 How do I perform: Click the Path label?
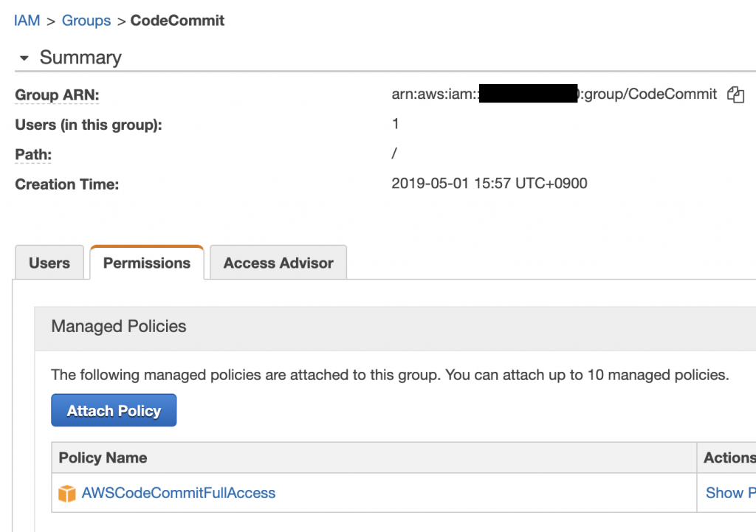pyautogui.click(x=33, y=155)
